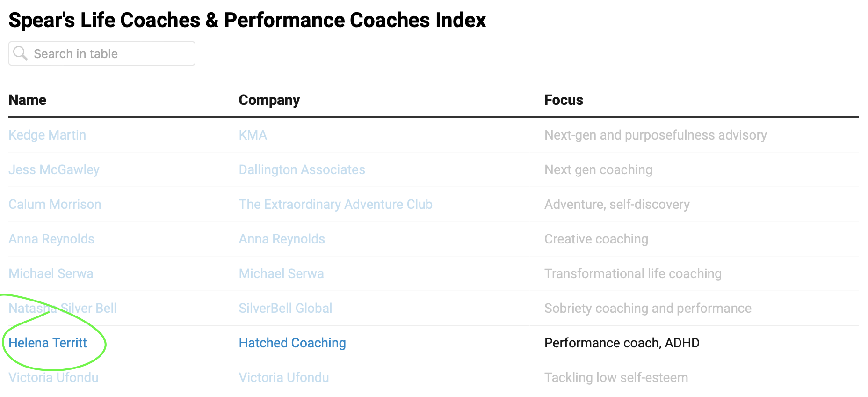
Task: Visit the SilverBell Global link
Action: pyautogui.click(x=285, y=309)
